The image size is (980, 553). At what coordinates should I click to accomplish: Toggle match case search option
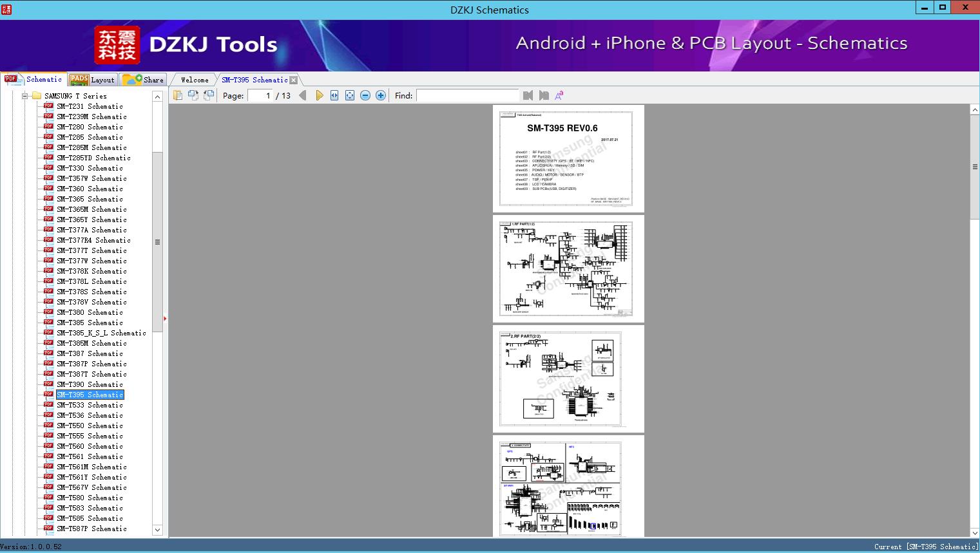click(x=559, y=95)
